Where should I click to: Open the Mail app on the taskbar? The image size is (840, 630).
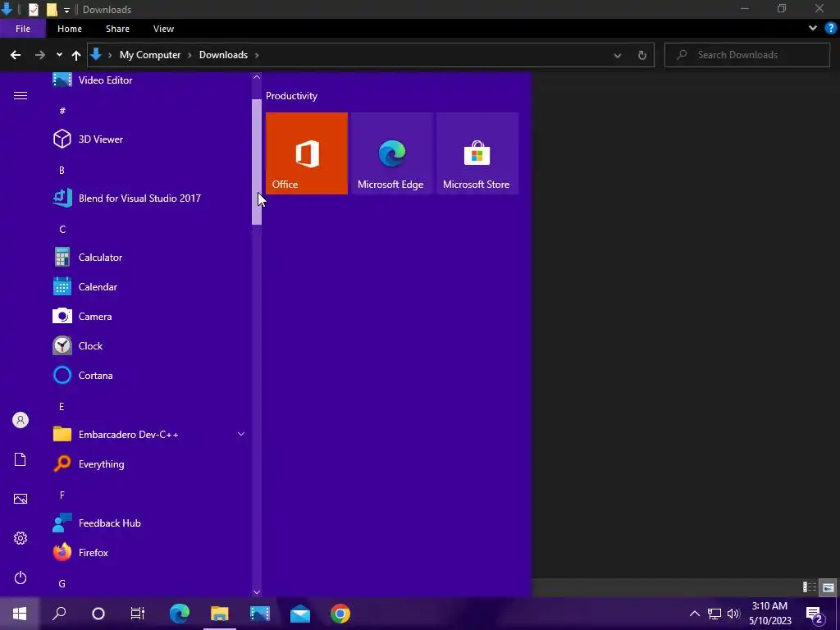(x=300, y=614)
